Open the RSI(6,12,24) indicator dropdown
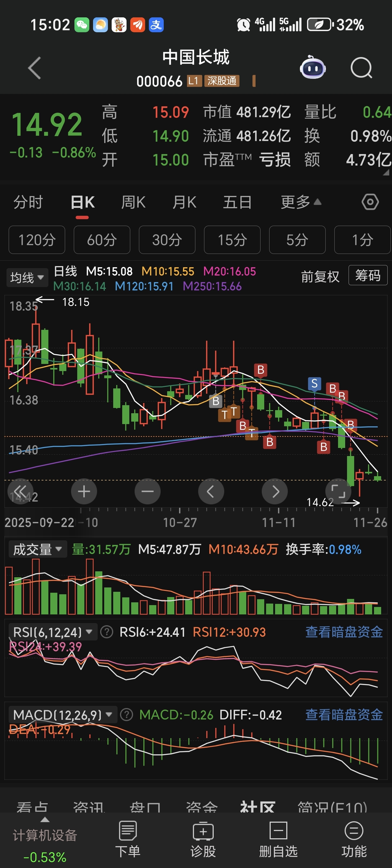 pyautogui.click(x=53, y=632)
